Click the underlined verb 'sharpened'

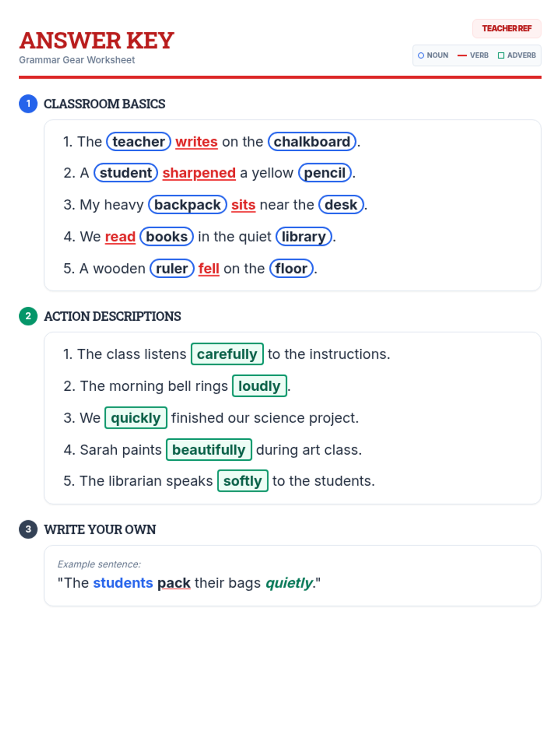click(x=199, y=173)
